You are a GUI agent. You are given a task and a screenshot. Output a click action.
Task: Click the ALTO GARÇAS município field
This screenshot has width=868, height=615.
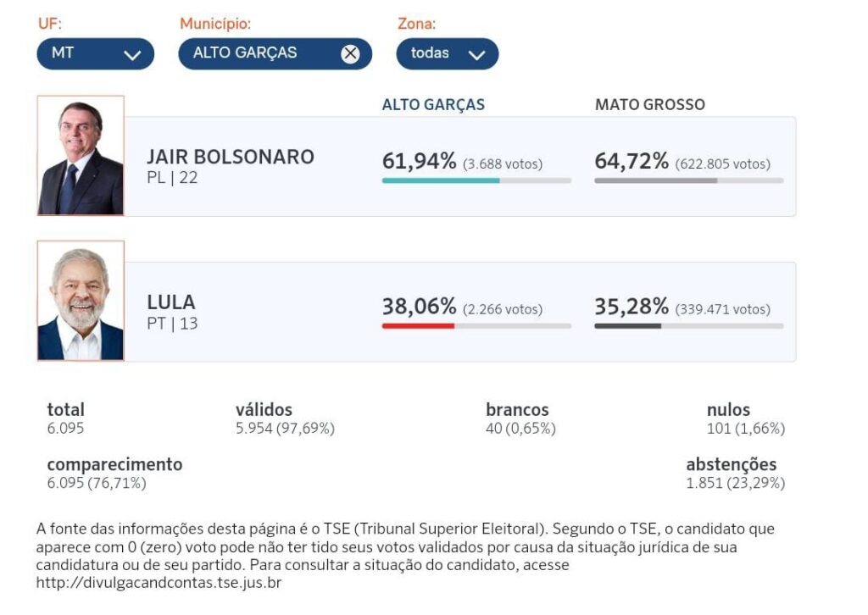pos(275,53)
